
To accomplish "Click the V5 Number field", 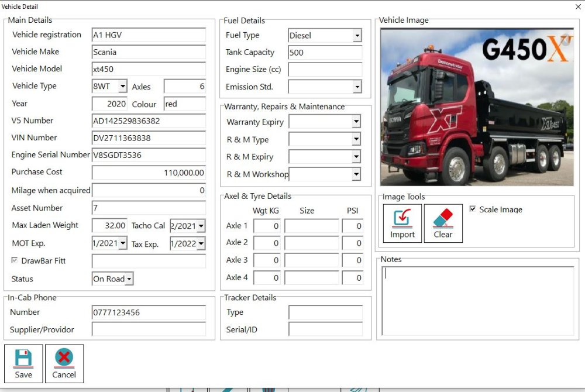I will point(149,121).
